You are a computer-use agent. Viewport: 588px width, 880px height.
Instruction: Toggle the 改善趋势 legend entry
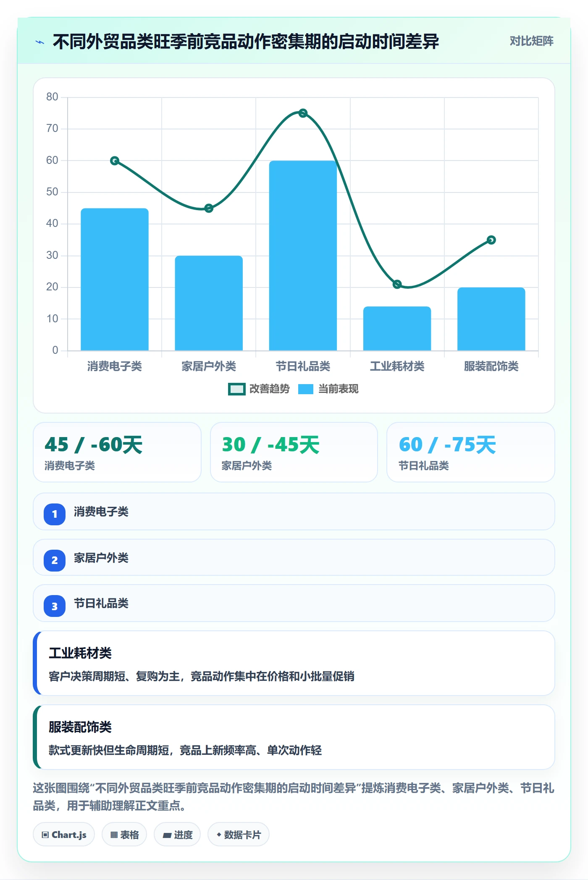click(x=259, y=389)
